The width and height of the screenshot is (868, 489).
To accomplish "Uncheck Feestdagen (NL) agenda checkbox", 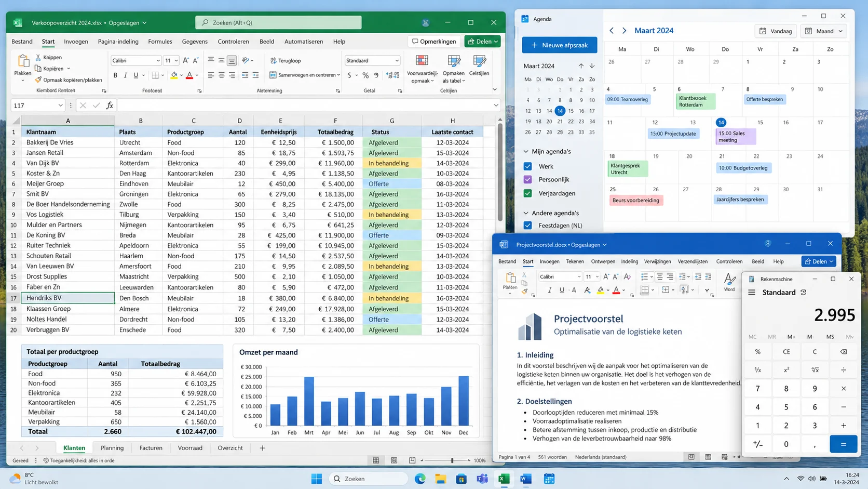I will point(528,226).
